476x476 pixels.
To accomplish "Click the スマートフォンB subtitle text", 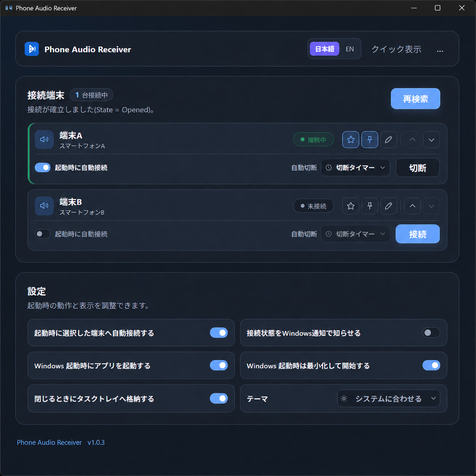I will 82,213.
